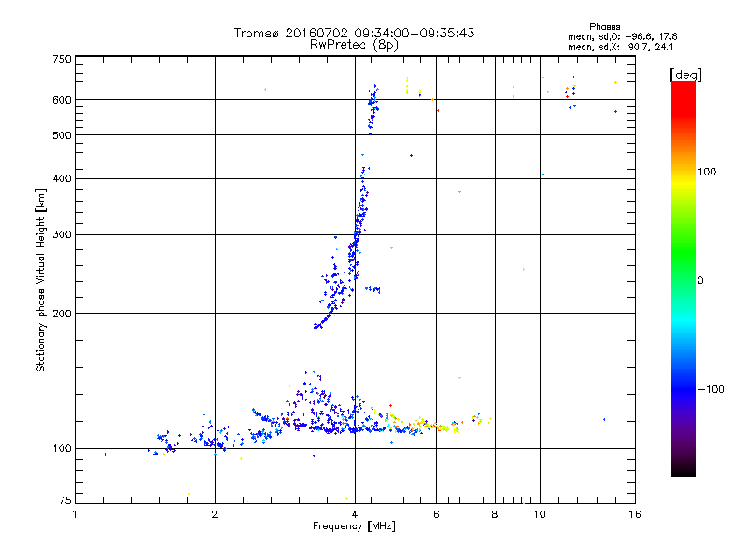Click the "Stationary phase Virtual Height [km]" axis title

(41, 281)
